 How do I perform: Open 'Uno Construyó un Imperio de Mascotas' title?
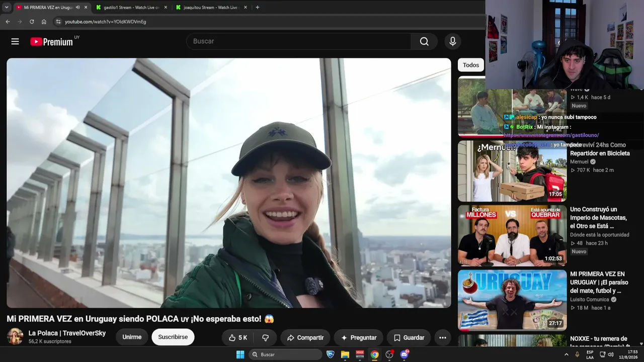(x=599, y=218)
